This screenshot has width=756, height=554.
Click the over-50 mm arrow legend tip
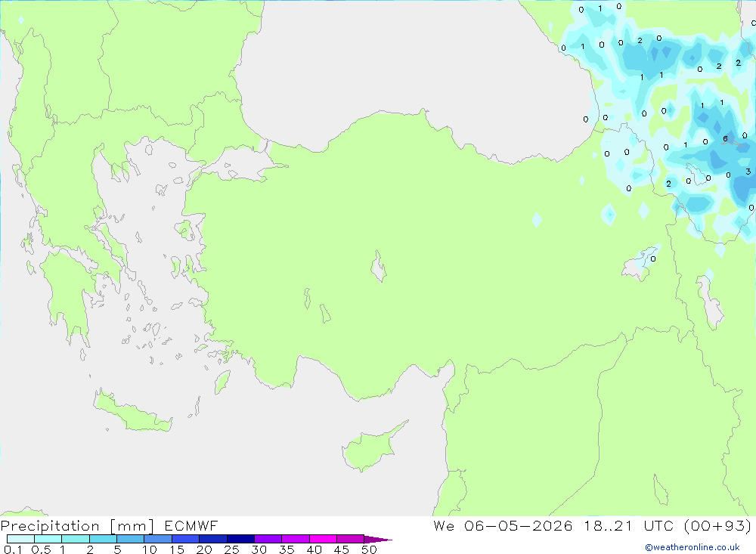tap(379, 540)
